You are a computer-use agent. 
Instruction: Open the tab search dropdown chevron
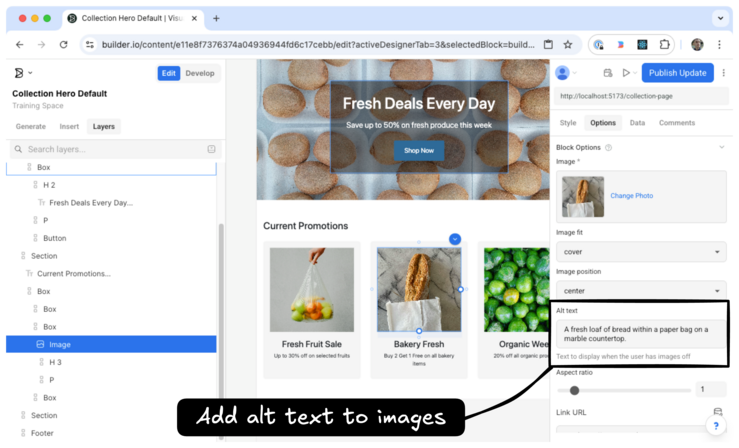pyautogui.click(x=720, y=18)
